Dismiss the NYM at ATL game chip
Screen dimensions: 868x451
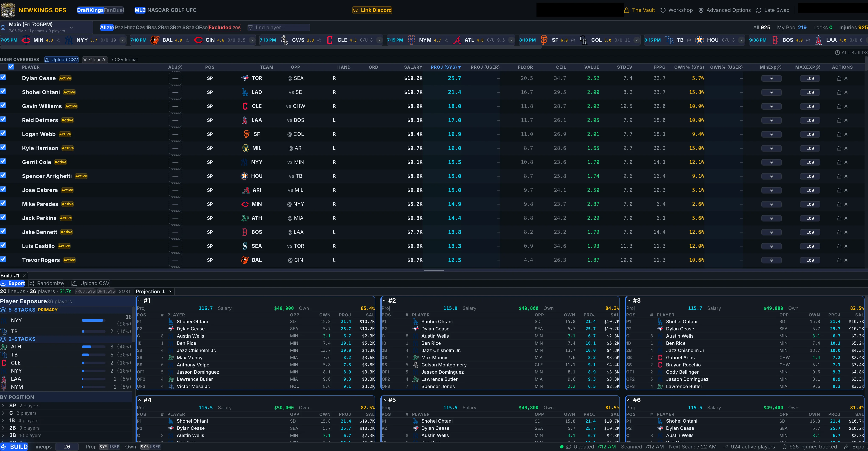512,40
